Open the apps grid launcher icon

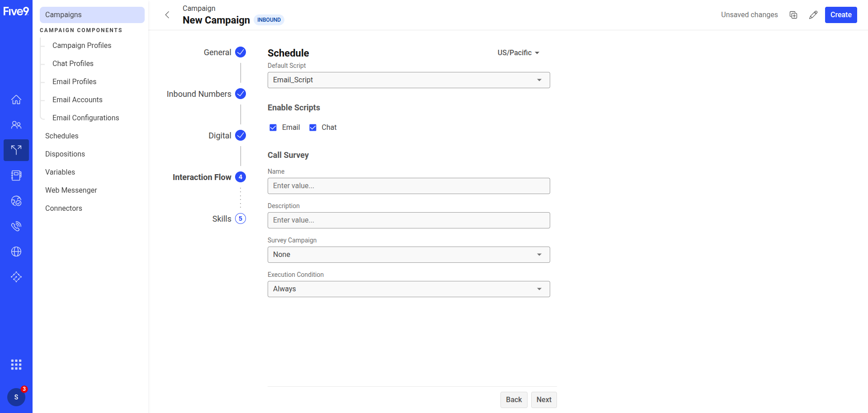(x=16, y=365)
